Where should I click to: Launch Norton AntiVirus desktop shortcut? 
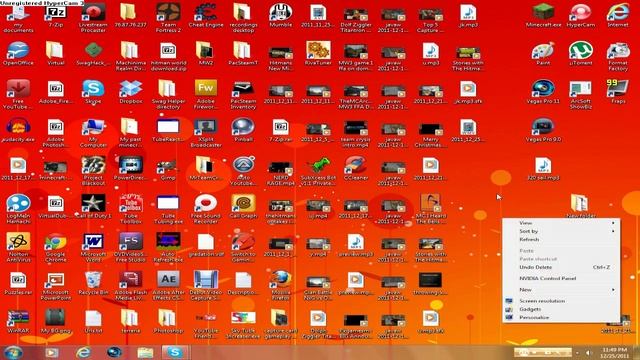tap(18, 242)
